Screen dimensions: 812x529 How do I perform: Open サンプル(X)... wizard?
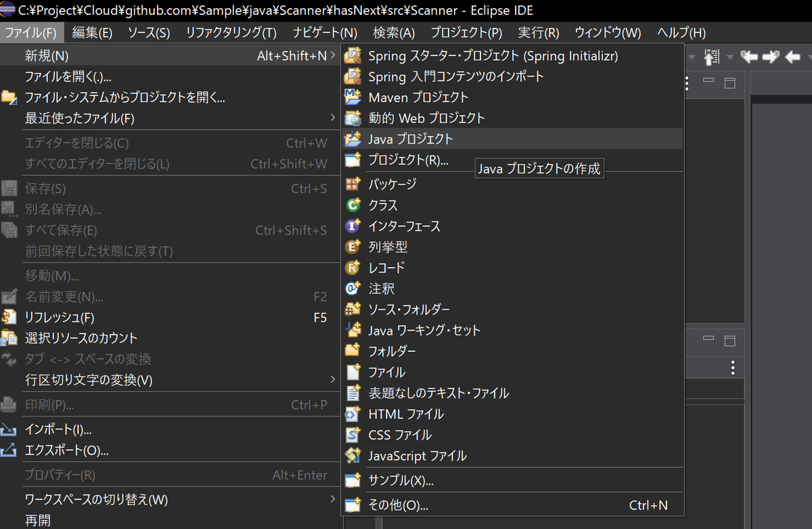[513, 481]
